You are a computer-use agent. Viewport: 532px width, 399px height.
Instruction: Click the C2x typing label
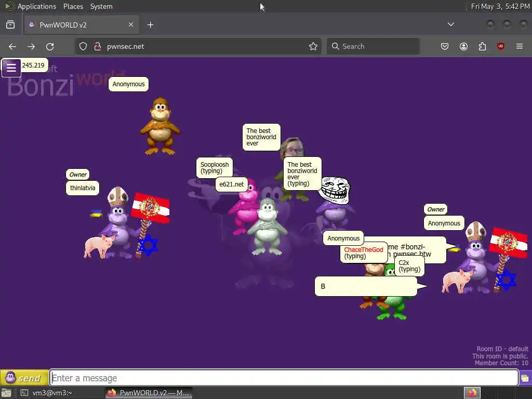[x=409, y=266]
